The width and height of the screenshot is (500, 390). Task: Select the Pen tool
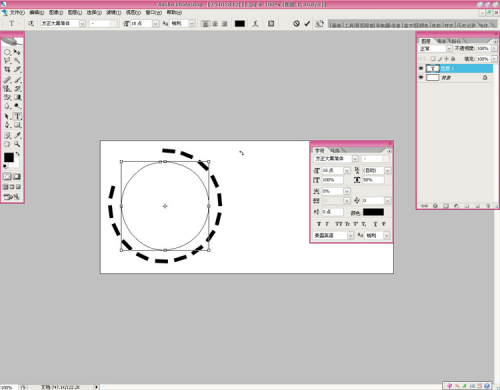point(7,125)
